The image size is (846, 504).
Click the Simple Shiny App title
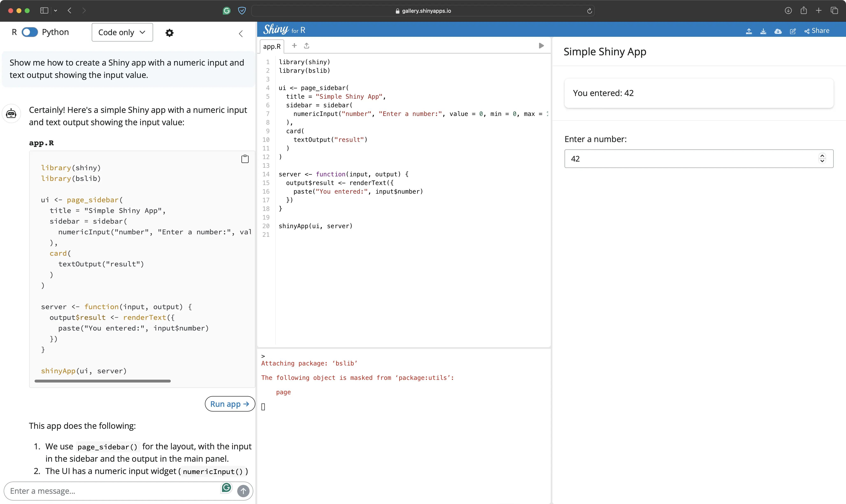point(605,52)
